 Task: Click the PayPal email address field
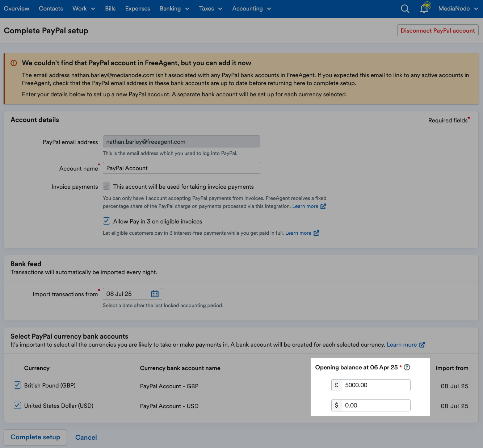pyautogui.click(x=181, y=142)
